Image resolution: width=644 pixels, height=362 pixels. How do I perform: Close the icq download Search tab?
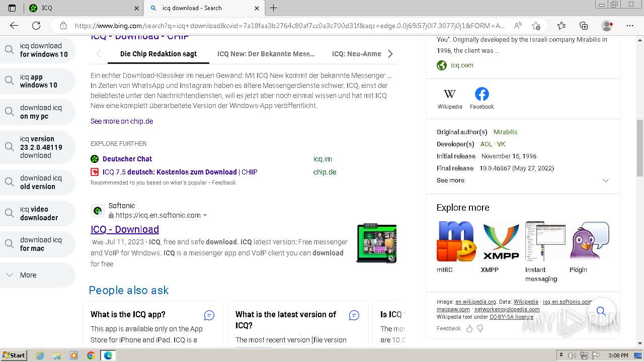point(257,8)
